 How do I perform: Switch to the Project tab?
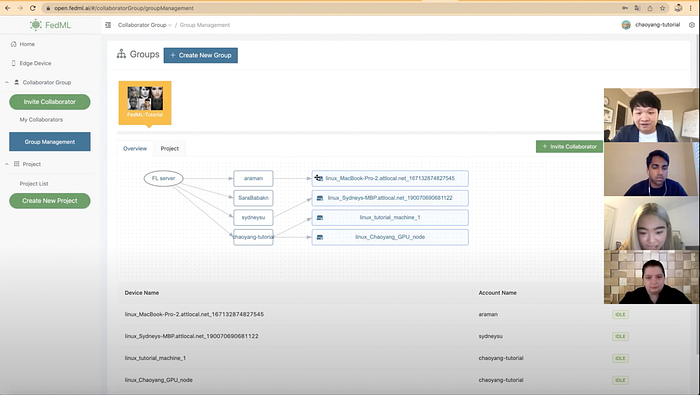170,149
